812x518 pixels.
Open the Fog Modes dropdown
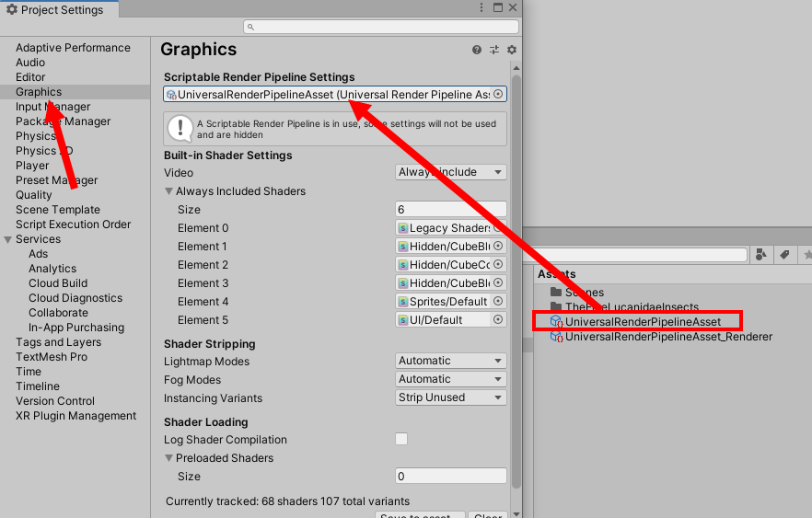(x=450, y=379)
